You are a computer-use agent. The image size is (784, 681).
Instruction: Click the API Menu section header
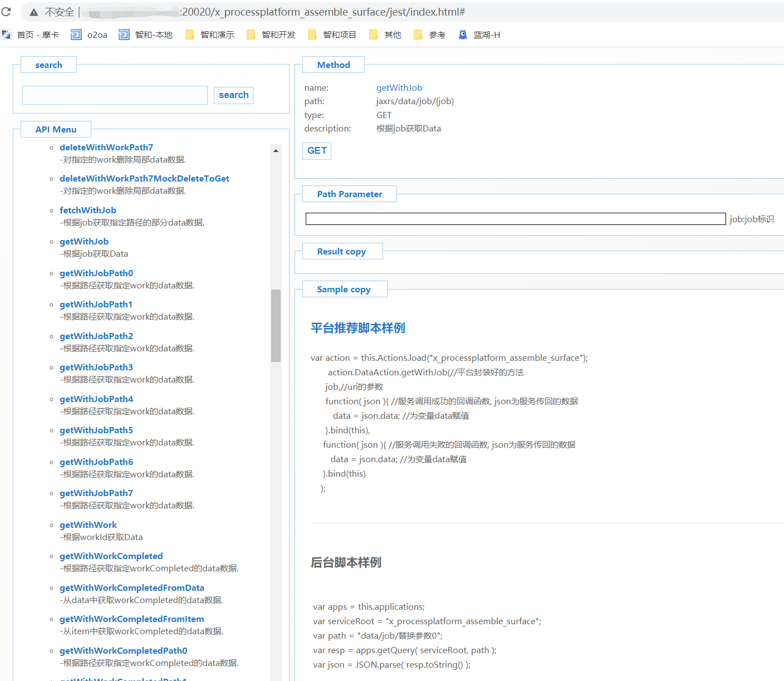(x=56, y=130)
